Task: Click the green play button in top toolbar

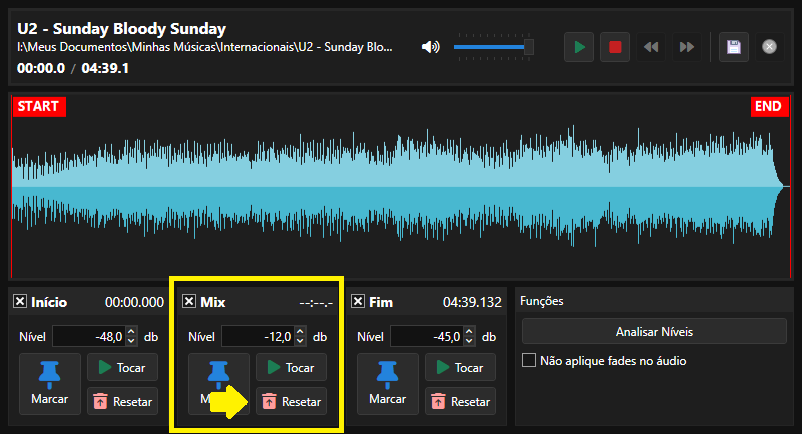Action: point(579,47)
